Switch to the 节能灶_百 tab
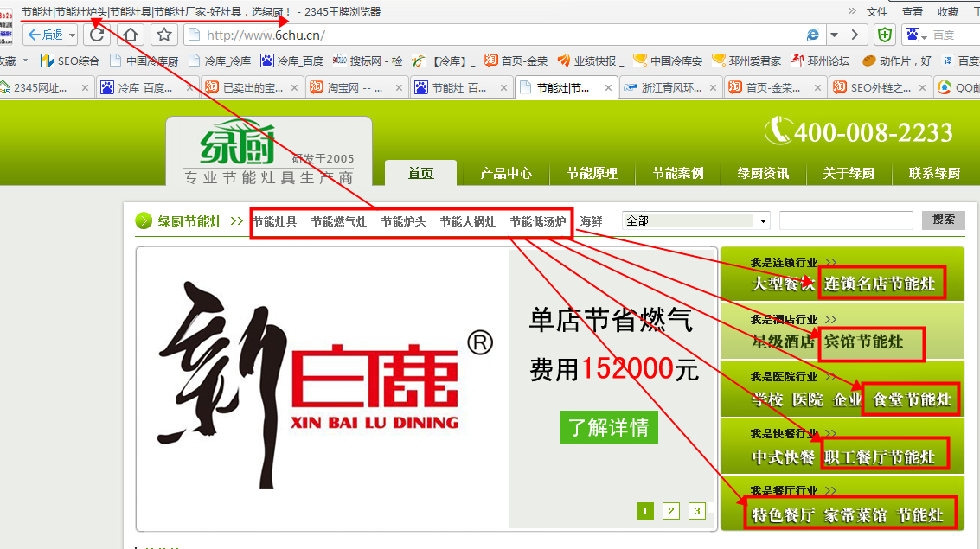The height and width of the screenshot is (549, 980). 462,88
